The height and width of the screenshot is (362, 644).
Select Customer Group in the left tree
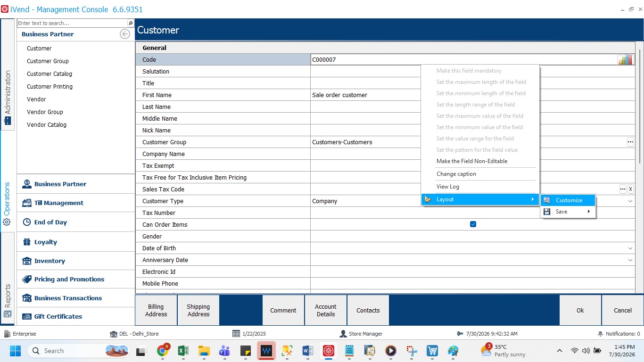(48, 61)
